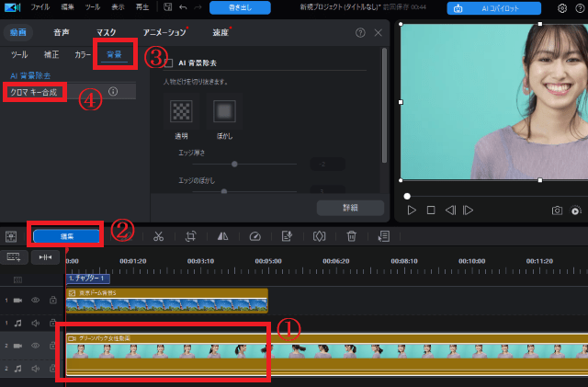The width and height of the screenshot is (588, 387).
Task: Mute audio track 2 speaker
Action: 35,369
